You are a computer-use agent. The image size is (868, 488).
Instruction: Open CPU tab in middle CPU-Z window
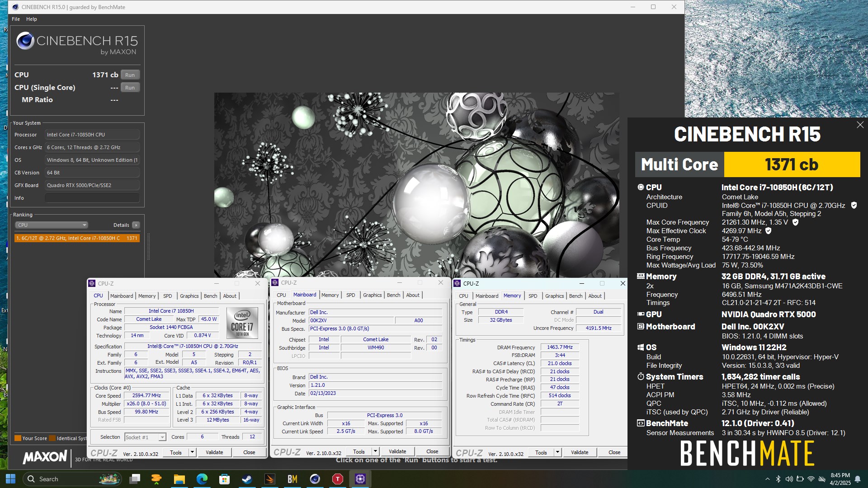281,295
